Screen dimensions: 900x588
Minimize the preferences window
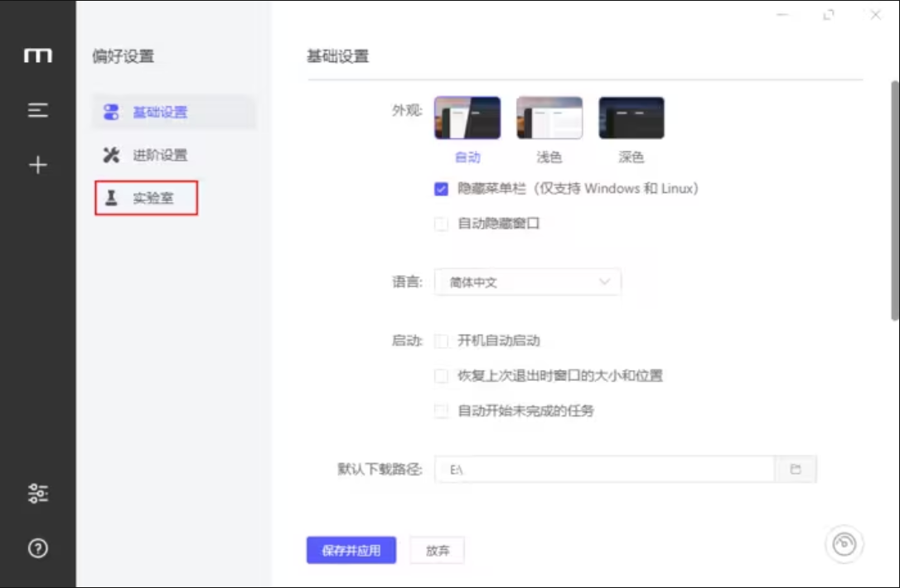(x=782, y=15)
